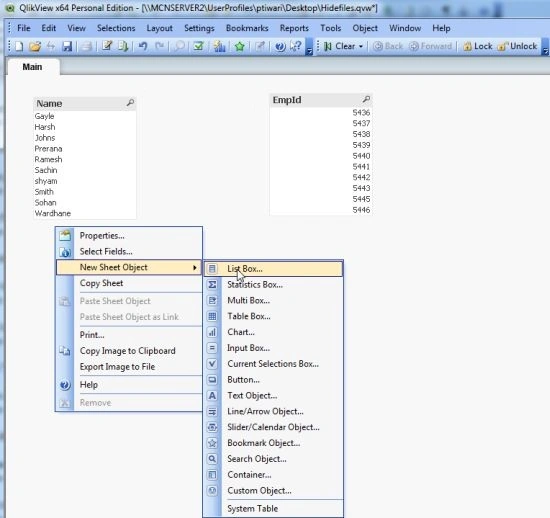Image resolution: width=550 pixels, height=518 pixels.
Task: Open help topics toolbar icon
Action: [280, 46]
